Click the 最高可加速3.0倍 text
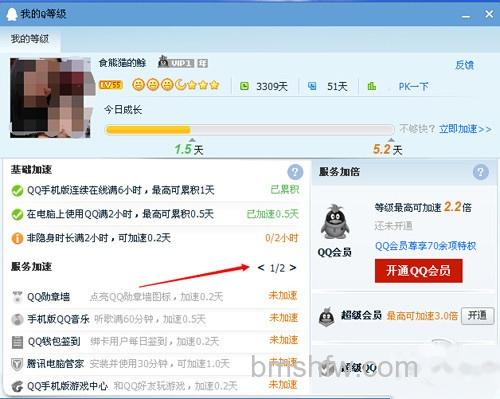500x399 pixels. (x=422, y=315)
